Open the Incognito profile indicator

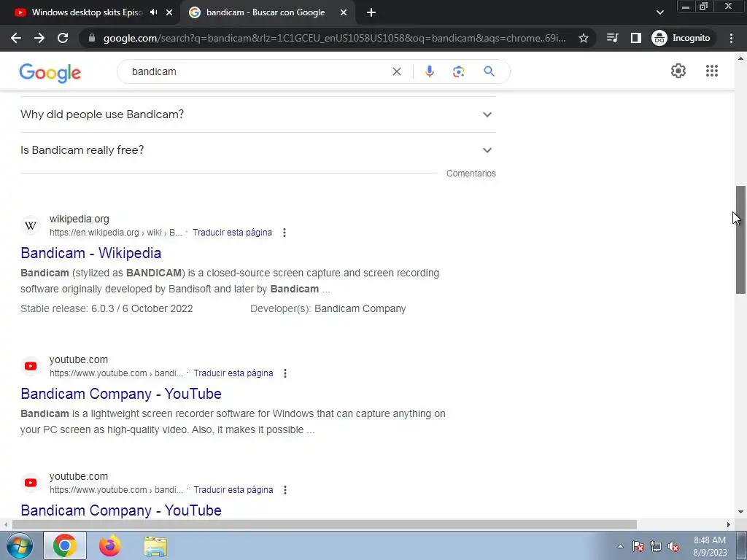(x=681, y=38)
